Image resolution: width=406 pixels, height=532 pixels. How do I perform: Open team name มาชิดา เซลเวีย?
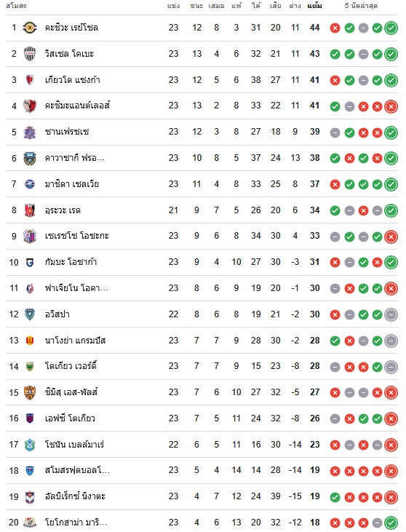(72, 184)
